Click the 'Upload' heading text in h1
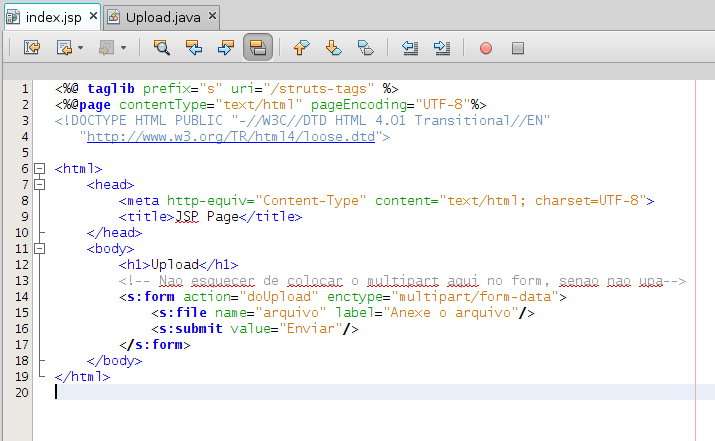The image size is (715, 441). 175,265
